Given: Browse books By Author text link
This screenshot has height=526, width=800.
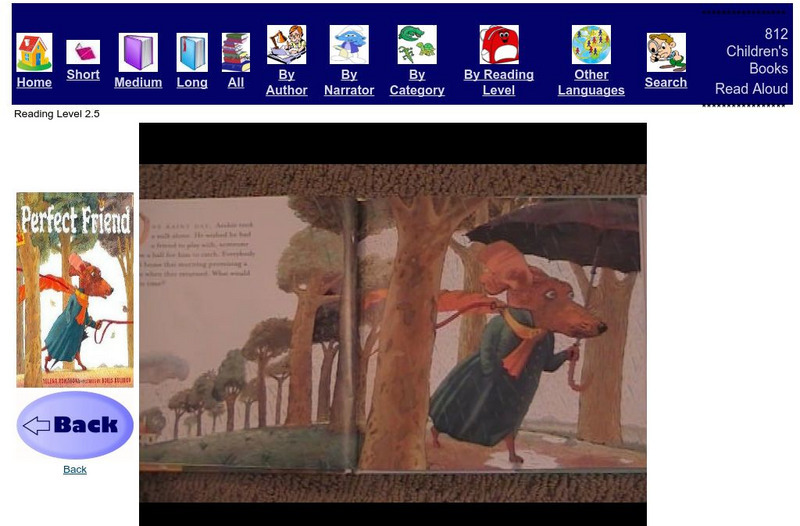Looking at the screenshot, I should pos(286,83).
